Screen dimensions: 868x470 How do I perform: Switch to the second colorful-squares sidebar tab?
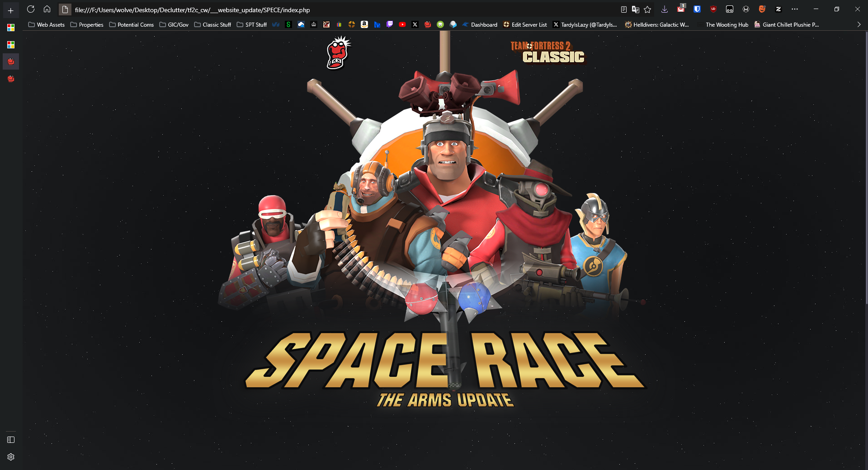11,45
